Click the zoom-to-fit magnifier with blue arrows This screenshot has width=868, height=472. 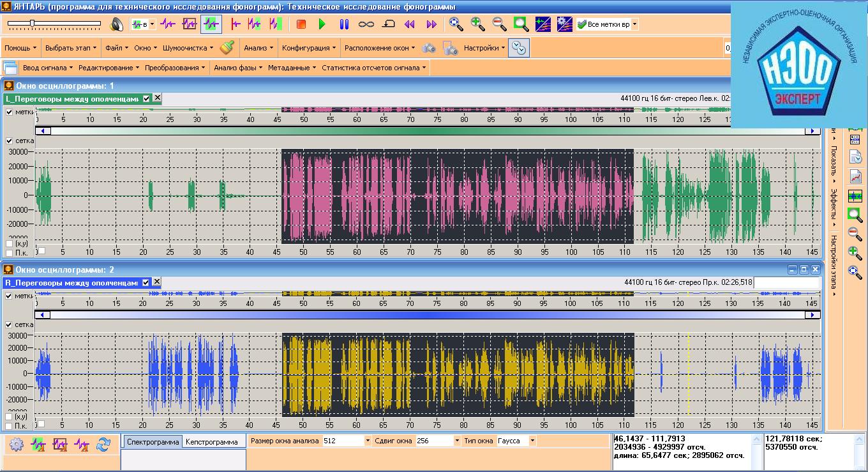point(456,24)
